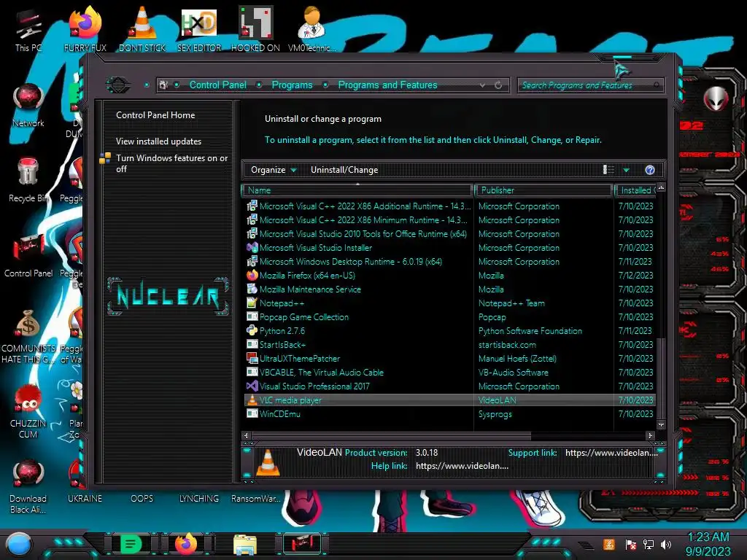Expand the address bar history dropdown

(x=483, y=85)
